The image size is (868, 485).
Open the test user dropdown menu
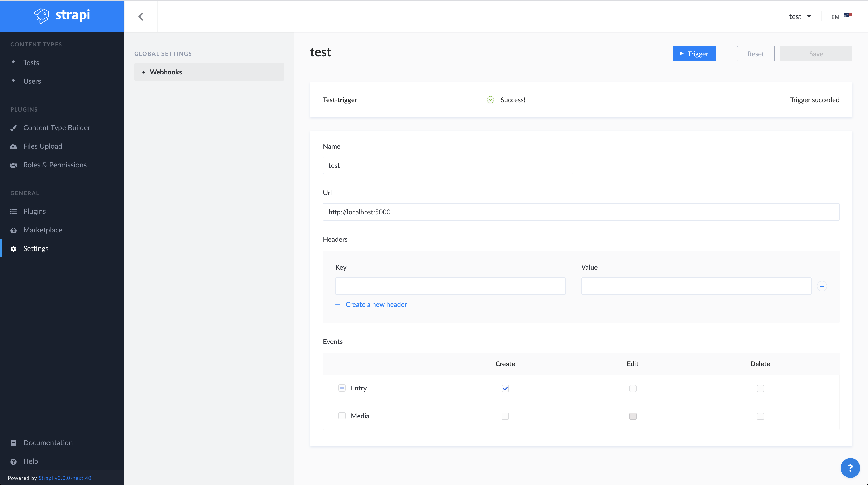pyautogui.click(x=800, y=17)
